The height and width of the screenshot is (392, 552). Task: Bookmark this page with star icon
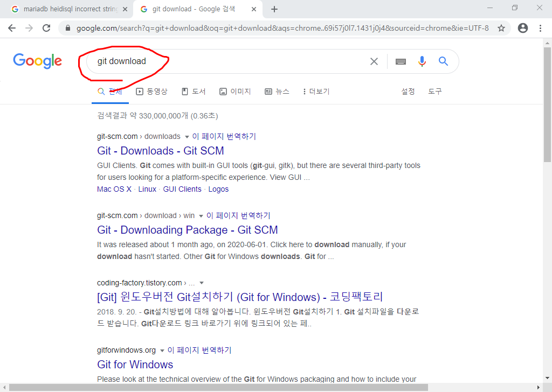click(x=501, y=28)
